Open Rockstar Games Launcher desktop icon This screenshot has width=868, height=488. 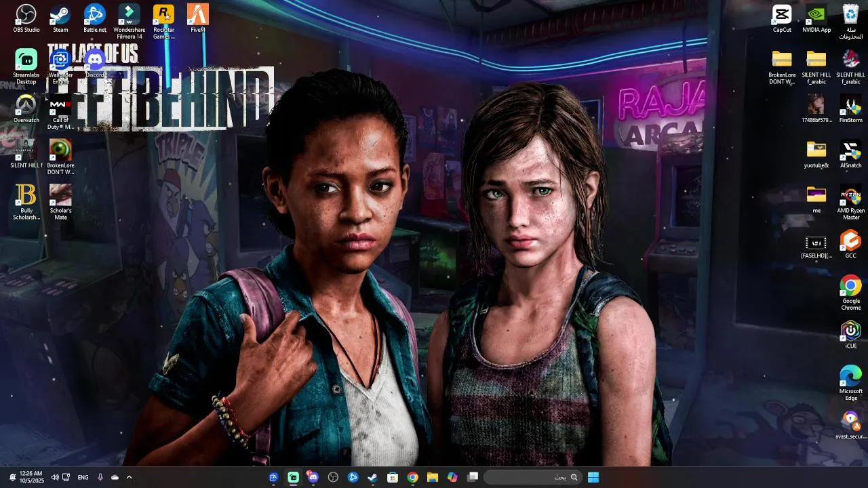click(163, 22)
